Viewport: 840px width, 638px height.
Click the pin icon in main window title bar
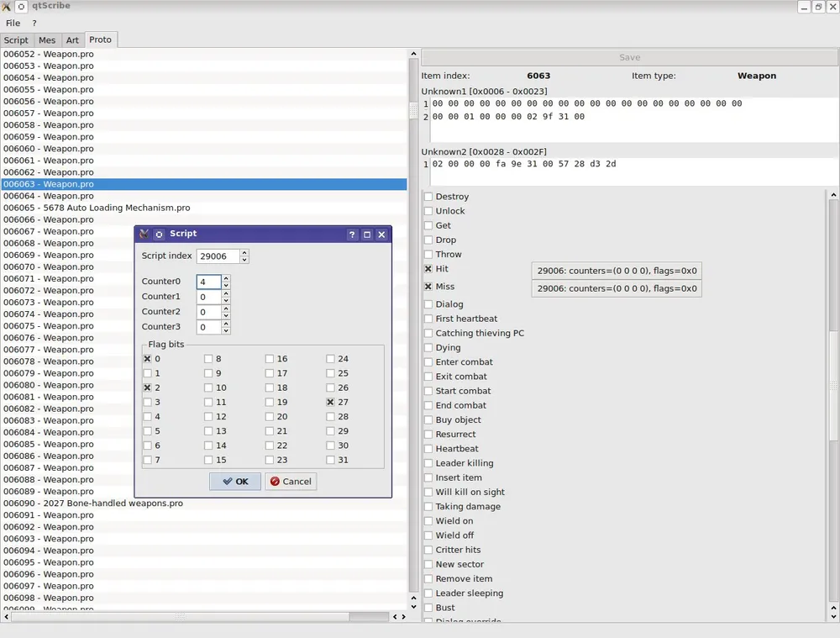click(x=22, y=7)
